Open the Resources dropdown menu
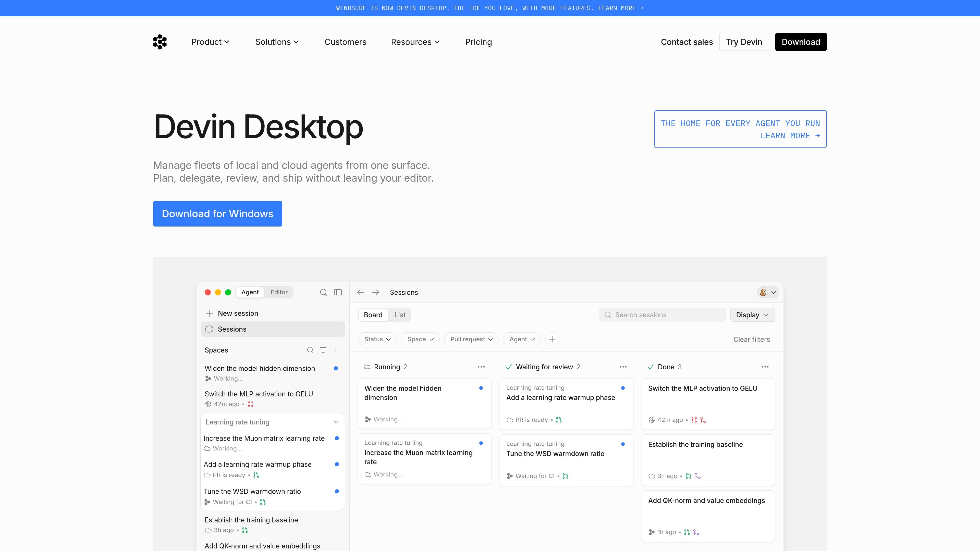Screen dimensions: 980x551 point(415,42)
